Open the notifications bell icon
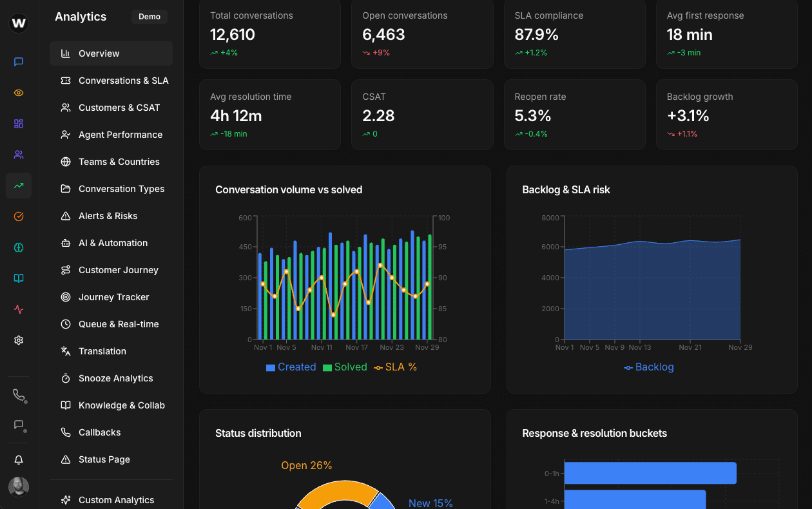 pos(19,459)
